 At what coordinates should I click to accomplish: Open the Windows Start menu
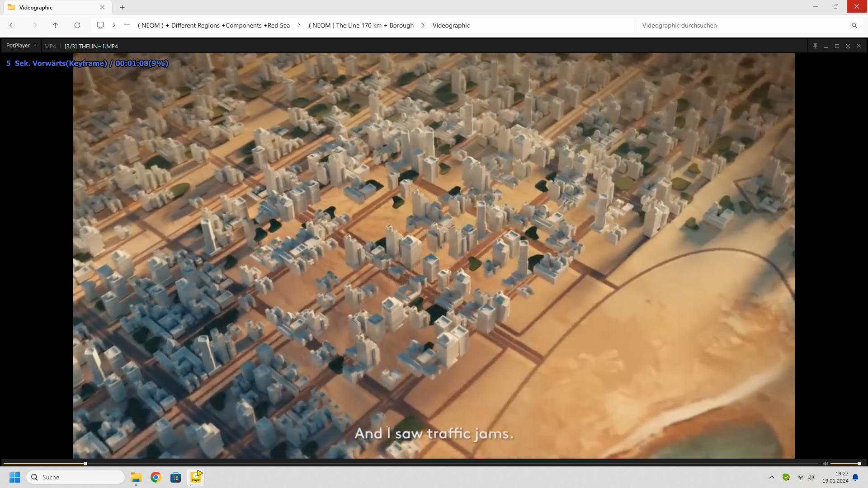pos(15,477)
